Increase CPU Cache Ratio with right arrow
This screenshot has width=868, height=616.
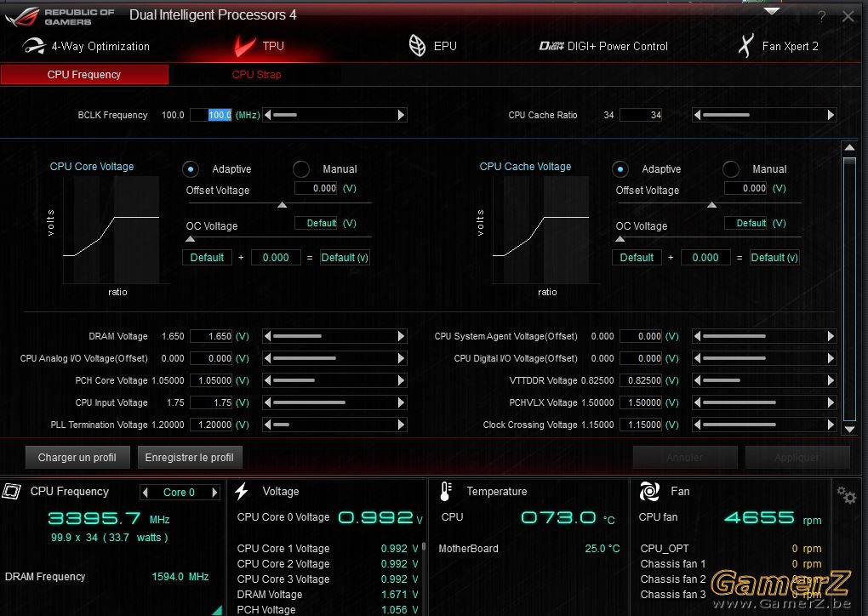pyautogui.click(x=831, y=115)
